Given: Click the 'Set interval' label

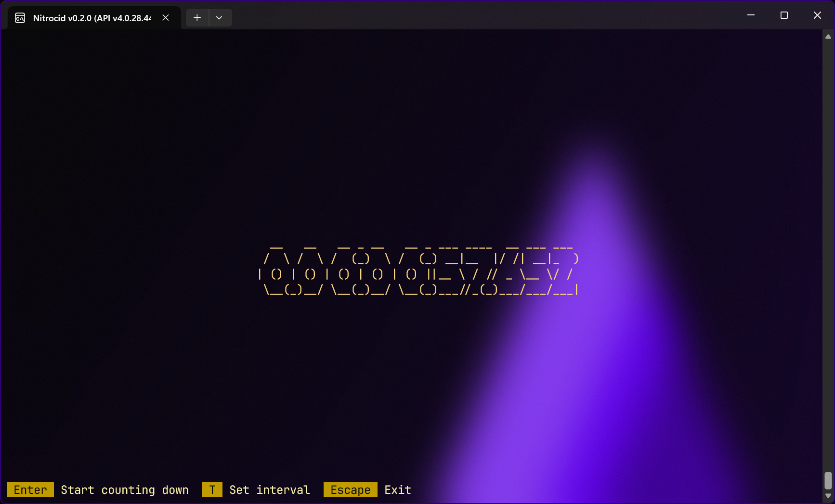Looking at the screenshot, I should pyautogui.click(x=270, y=490).
